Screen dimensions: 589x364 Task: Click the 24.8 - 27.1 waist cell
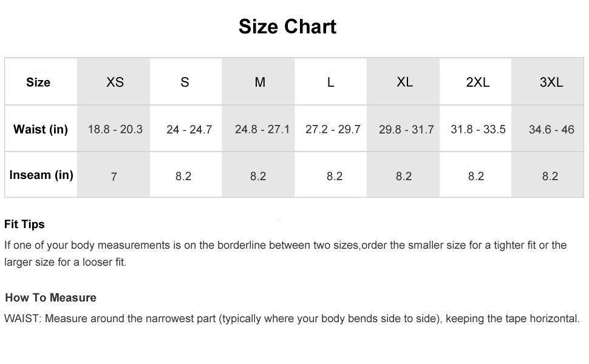click(262, 129)
